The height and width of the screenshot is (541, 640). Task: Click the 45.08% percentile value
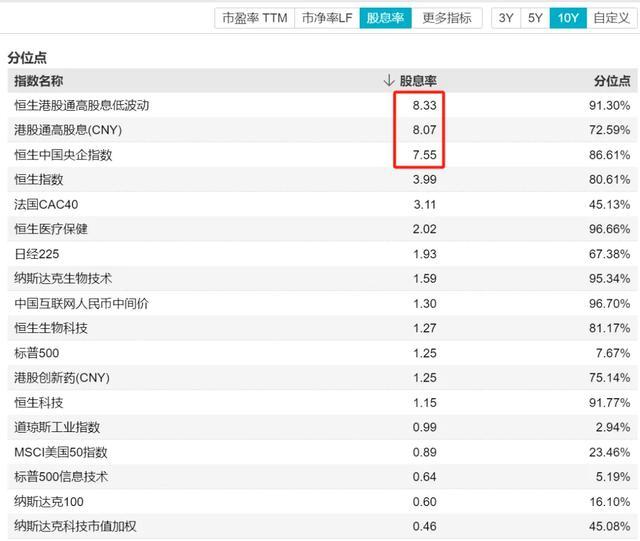609,526
